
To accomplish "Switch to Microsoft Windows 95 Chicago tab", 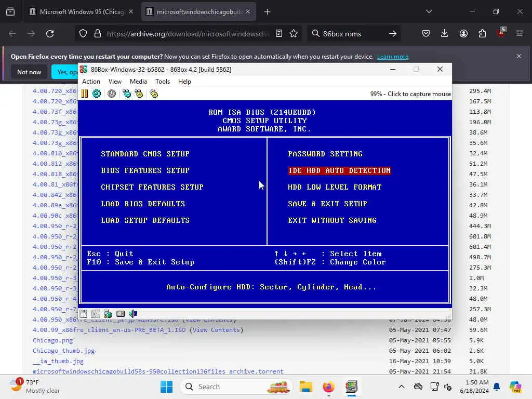I will (82, 11).
